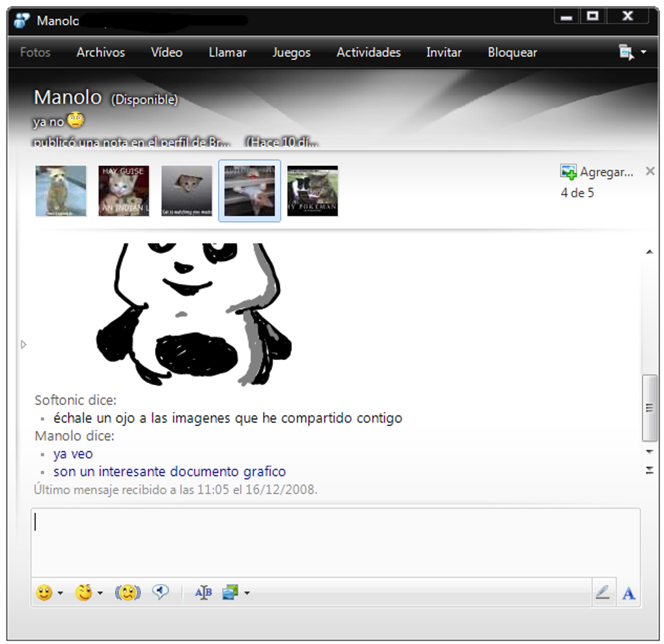Image resolution: width=664 pixels, height=644 pixels.
Task: Expand the background picker dropdown arrow
Action: (247, 593)
